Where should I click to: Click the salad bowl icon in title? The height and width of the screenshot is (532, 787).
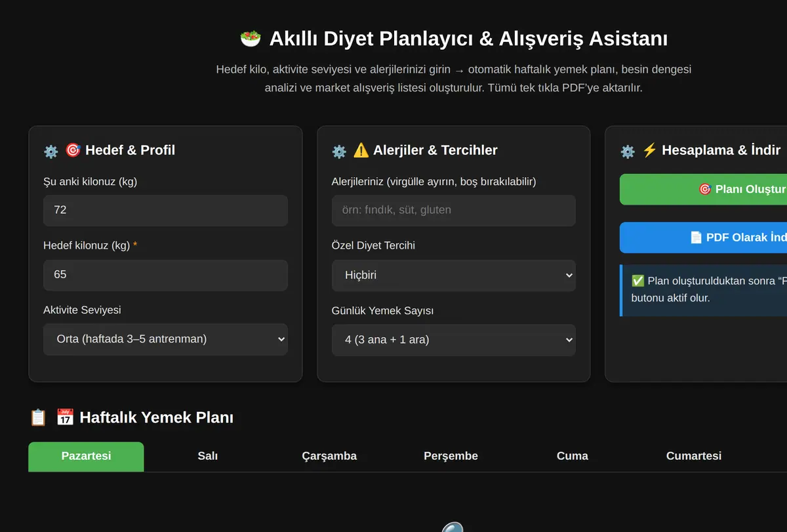click(251, 39)
